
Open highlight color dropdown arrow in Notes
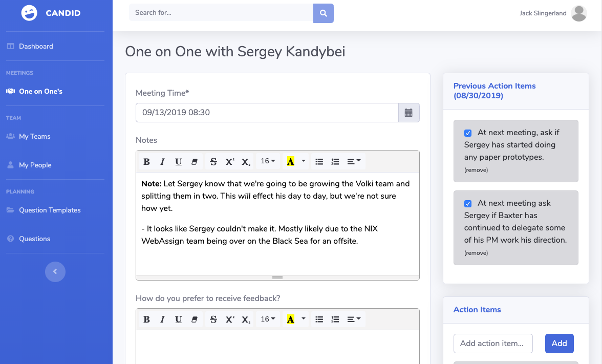304,161
